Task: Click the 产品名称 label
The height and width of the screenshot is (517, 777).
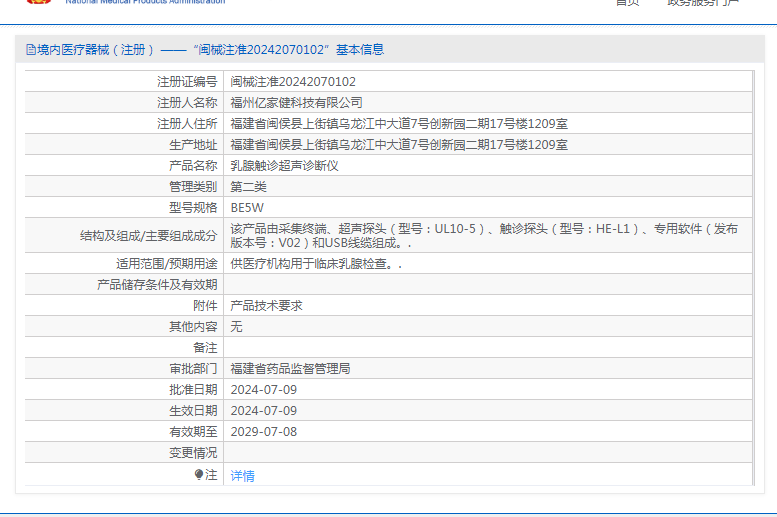Action: coord(193,166)
